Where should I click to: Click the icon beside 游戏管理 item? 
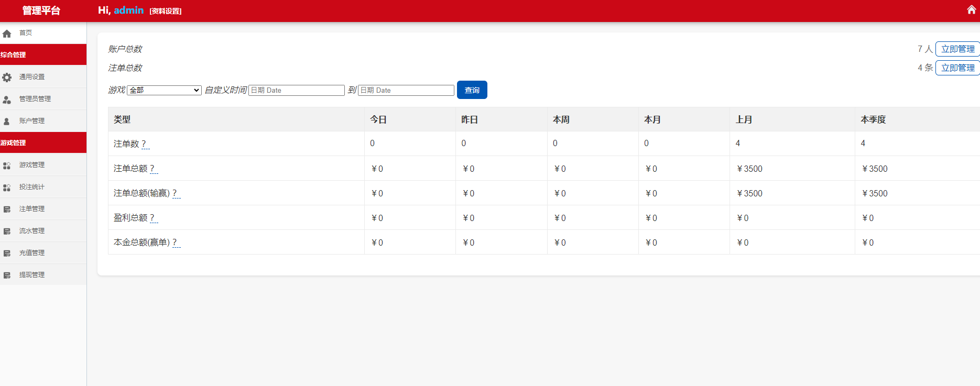[x=7, y=166]
